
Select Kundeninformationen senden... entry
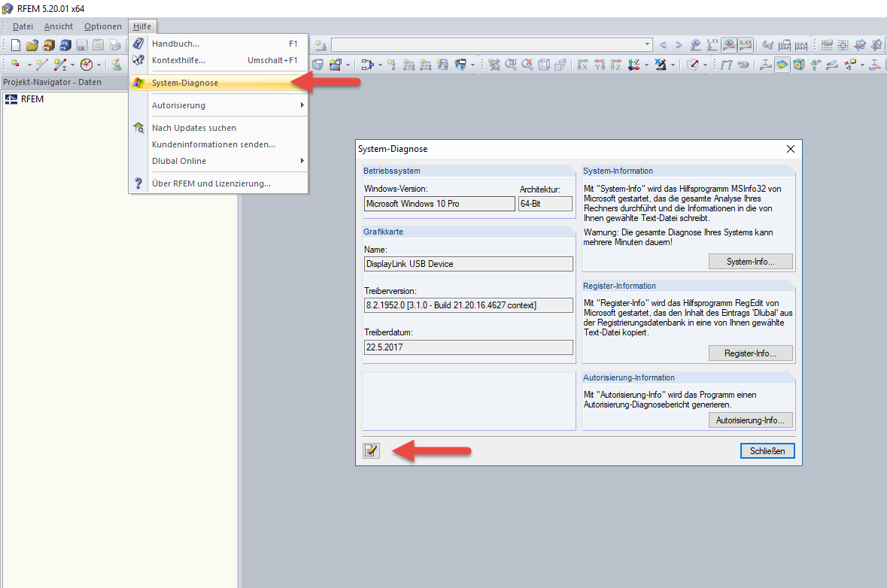(x=218, y=144)
